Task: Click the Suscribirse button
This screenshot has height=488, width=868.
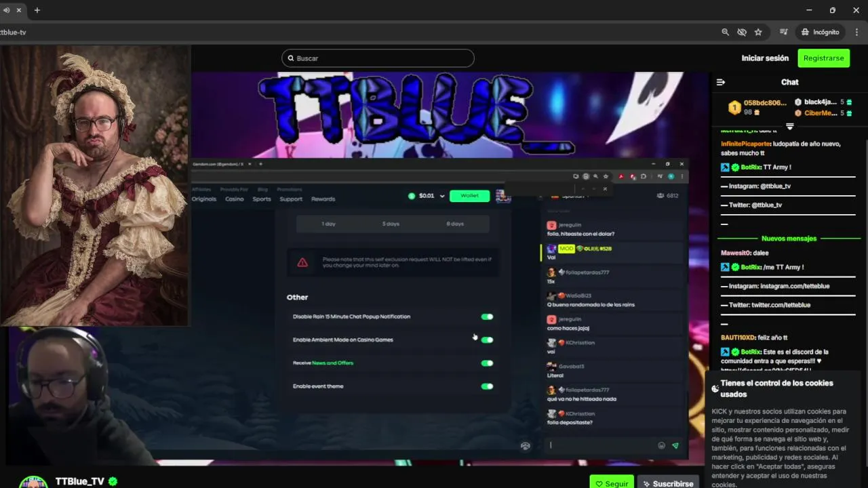Action: tap(669, 483)
